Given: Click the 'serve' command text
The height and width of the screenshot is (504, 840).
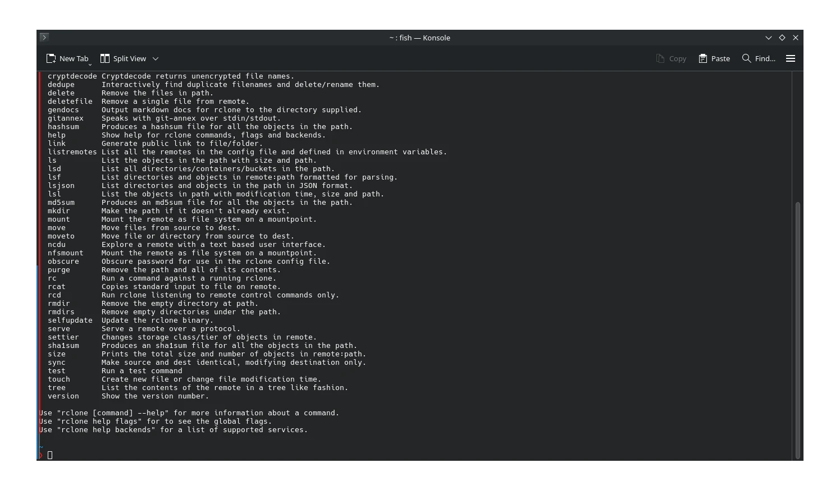Looking at the screenshot, I should point(59,329).
